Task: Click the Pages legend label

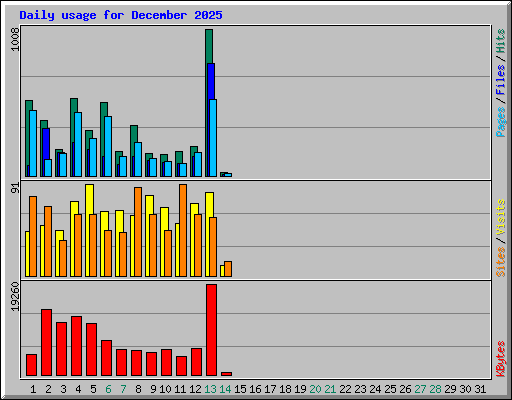Action: 500,122
